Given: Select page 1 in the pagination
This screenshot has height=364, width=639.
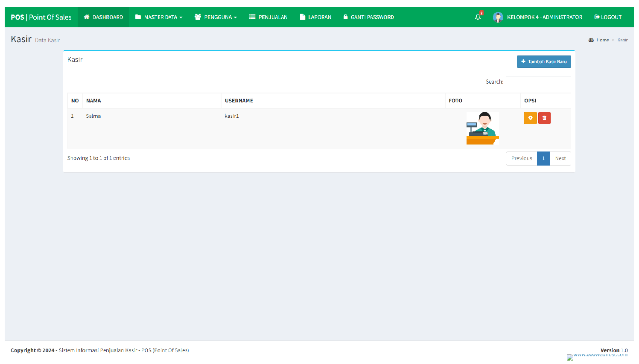Looking at the screenshot, I should point(543,158).
